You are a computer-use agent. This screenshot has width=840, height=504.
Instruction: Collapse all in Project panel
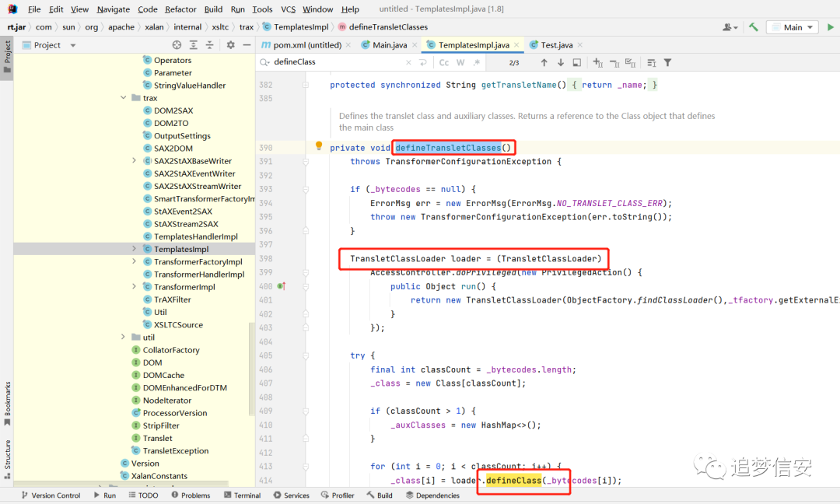209,45
